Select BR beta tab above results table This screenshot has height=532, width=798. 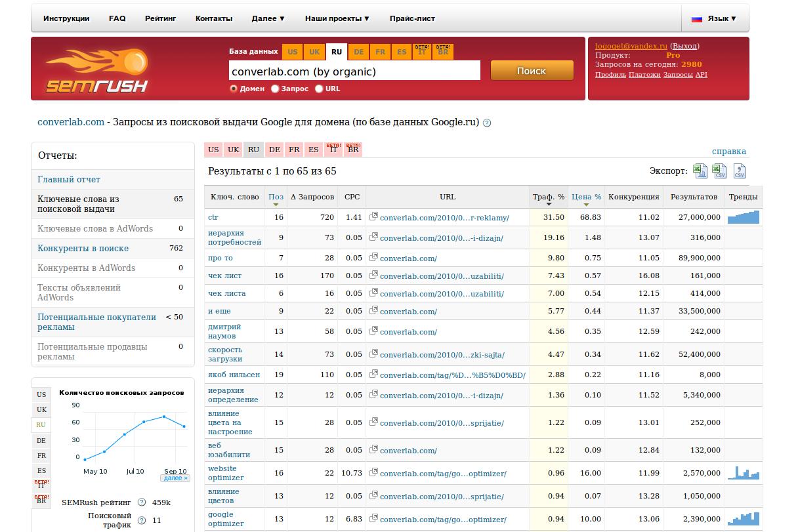coord(353,150)
